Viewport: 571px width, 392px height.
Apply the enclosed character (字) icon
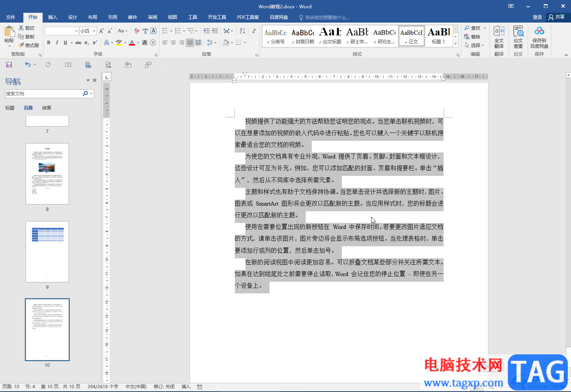tap(153, 43)
